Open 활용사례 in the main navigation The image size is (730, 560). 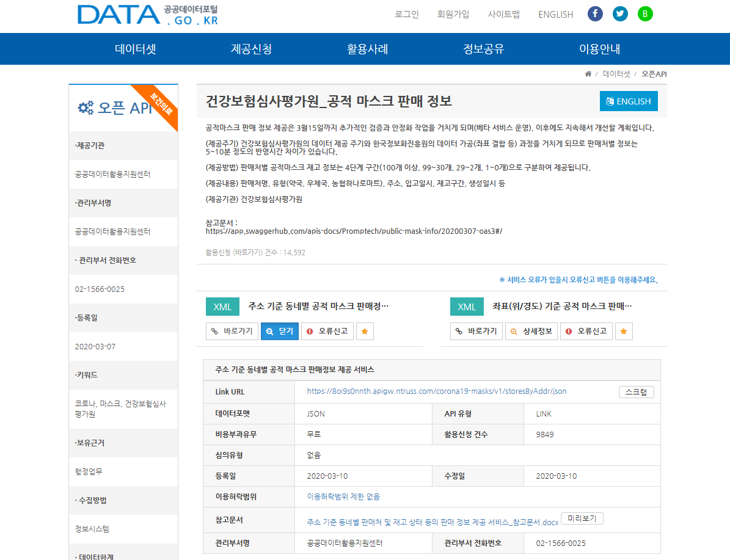coord(367,49)
